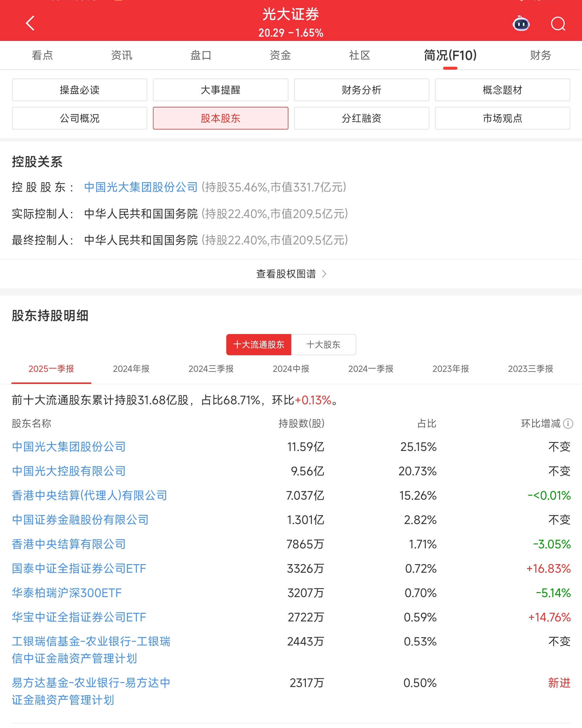Select the 2024年报 period tab

click(x=131, y=369)
